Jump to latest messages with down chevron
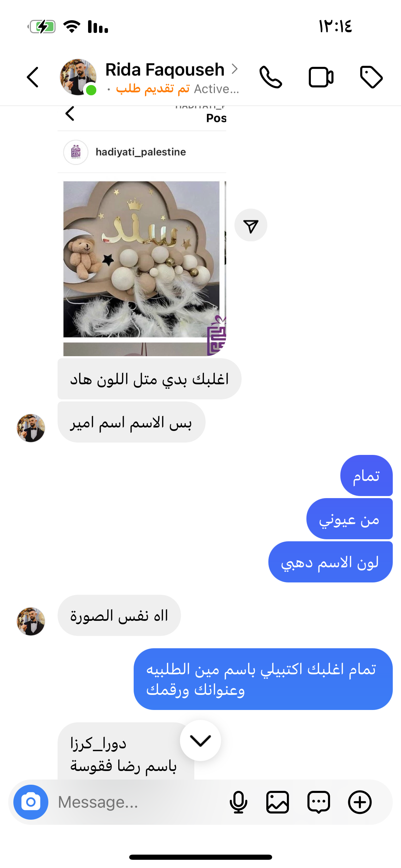Screen dimensions: 401x868 [200, 740]
